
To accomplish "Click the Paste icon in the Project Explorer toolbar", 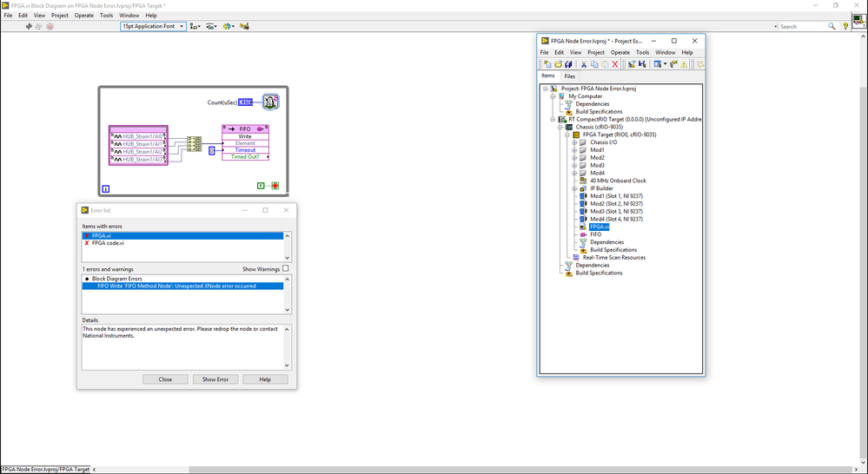I will 605,64.
